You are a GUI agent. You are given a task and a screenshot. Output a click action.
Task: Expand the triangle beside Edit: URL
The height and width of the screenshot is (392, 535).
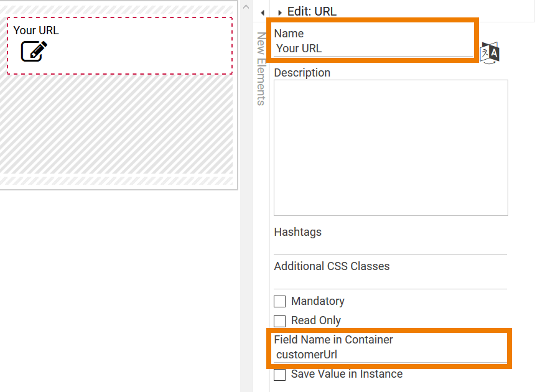point(279,12)
